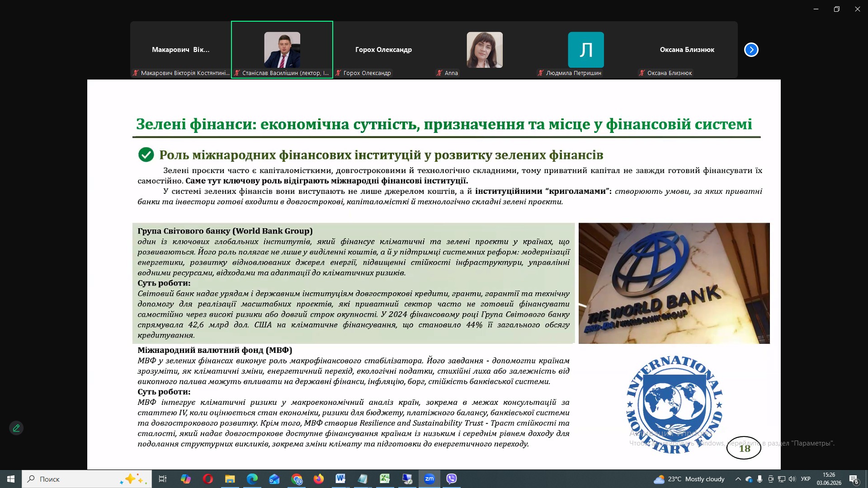868x488 pixels.
Task: Select Горох Олександр's participant tile
Action: 383,50
